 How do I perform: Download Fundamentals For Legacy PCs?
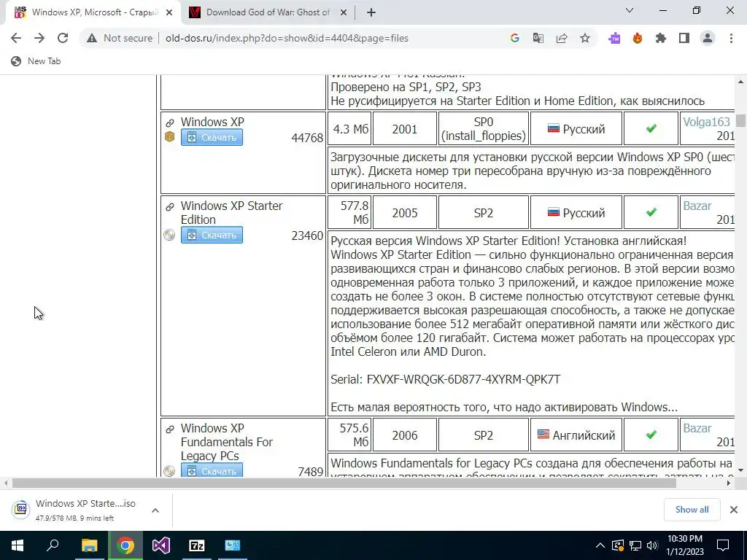pos(212,470)
